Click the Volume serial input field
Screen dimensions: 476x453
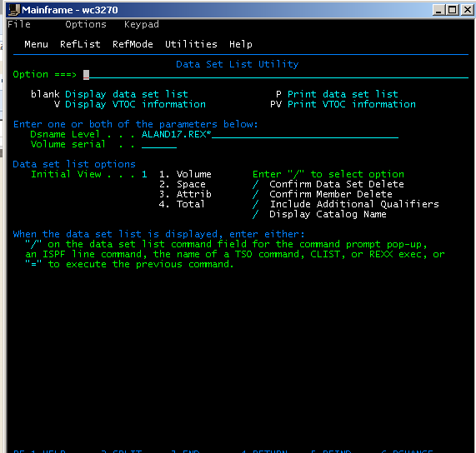pyautogui.click(x=159, y=144)
